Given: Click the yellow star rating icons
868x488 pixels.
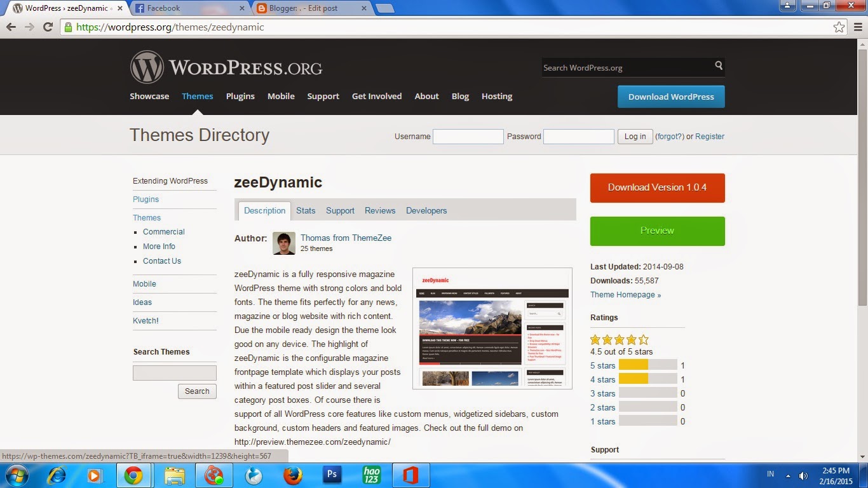Looking at the screenshot, I should tap(620, 340).
